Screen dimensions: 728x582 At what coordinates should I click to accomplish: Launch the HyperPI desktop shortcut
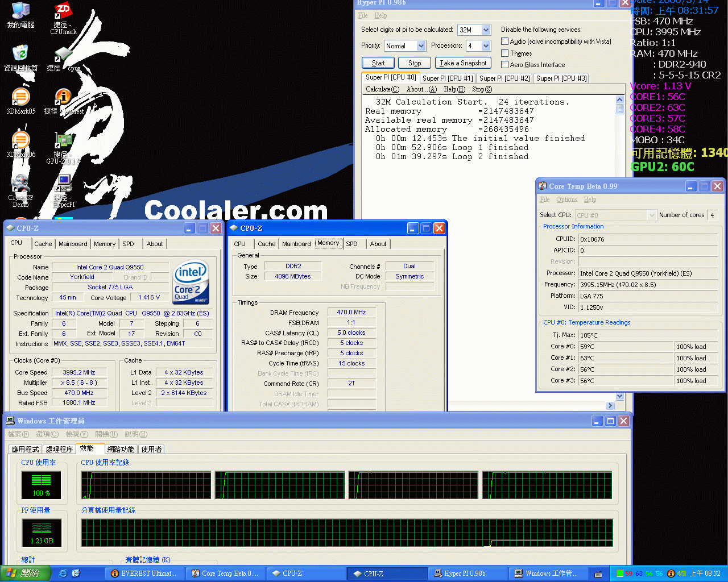tap(63, 191)
